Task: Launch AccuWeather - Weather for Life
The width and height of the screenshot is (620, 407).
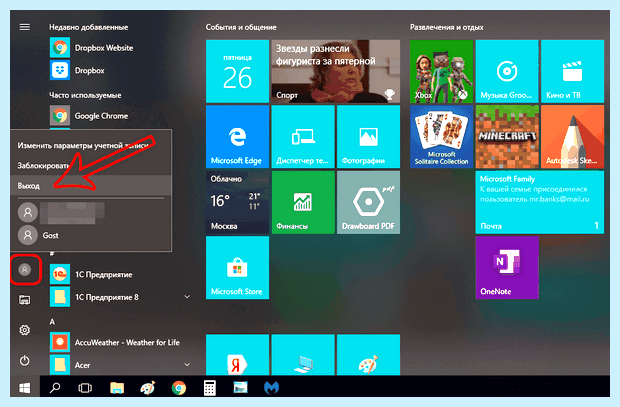Action: (115, 343)
